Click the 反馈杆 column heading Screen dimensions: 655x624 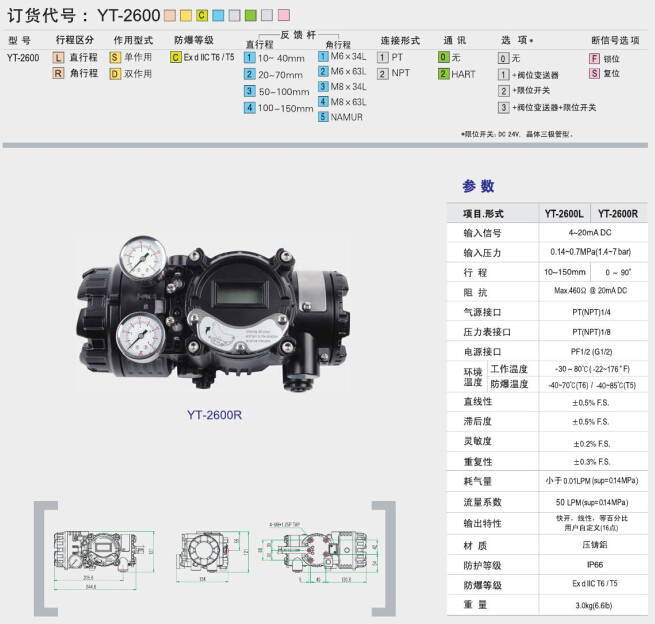[x=298, y=35]
